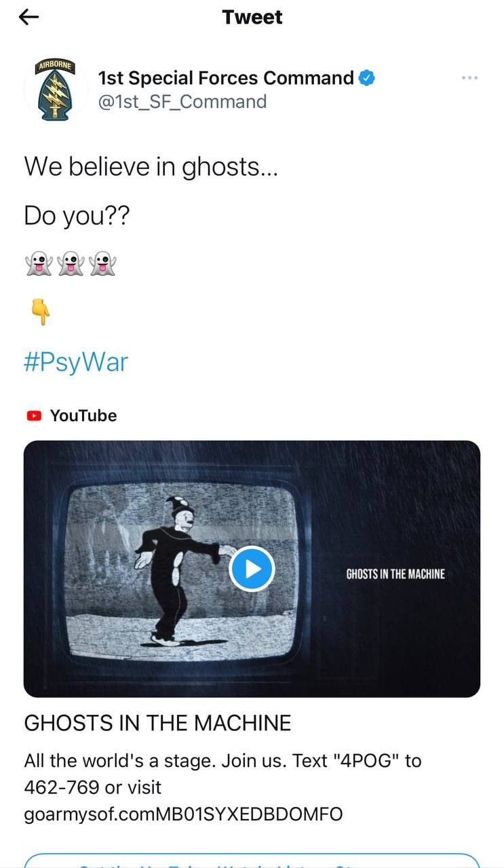
Task: Tap the pointing down hand emoji
Action: pyautogui.click(x=41, y=312)
